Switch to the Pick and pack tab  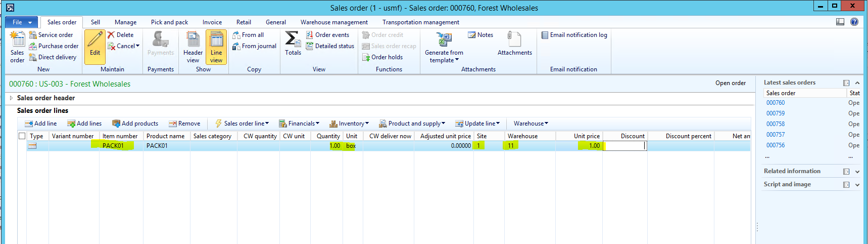(x=169, y=22)
